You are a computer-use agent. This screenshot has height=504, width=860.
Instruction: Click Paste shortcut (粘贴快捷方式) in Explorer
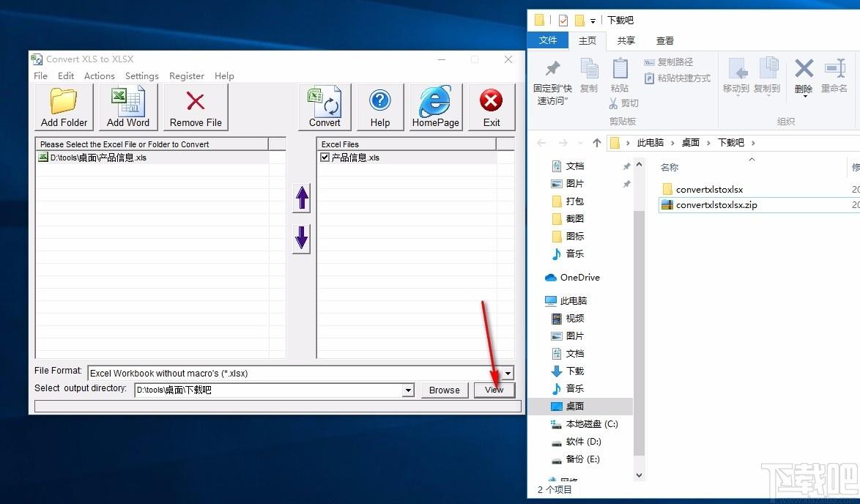(678, 78)
